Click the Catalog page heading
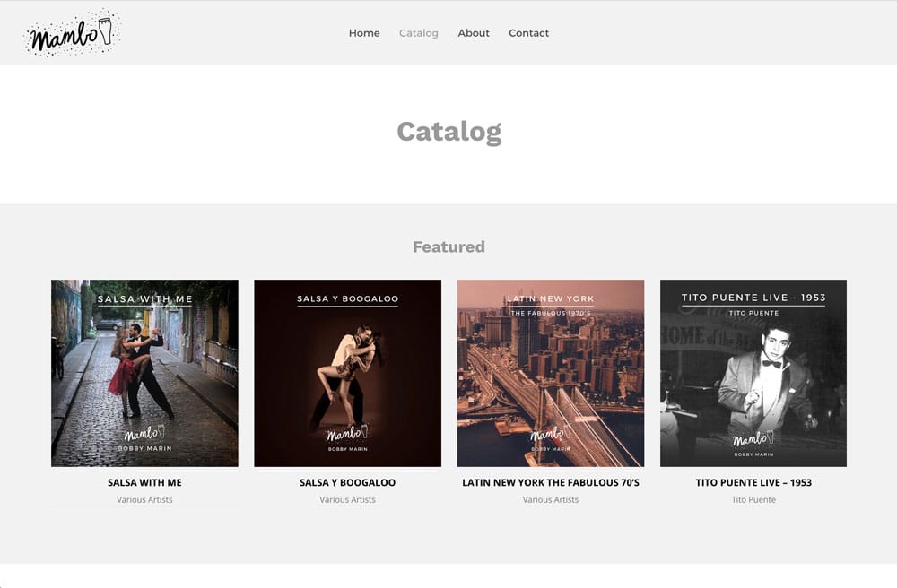The image size is (897, 588). click(448, 132)
